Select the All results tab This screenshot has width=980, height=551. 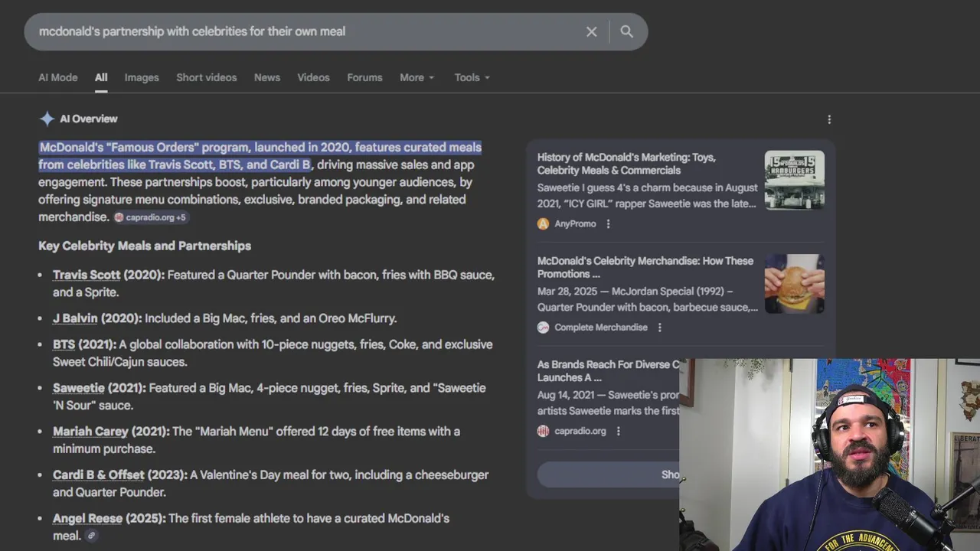click(101, 77)
